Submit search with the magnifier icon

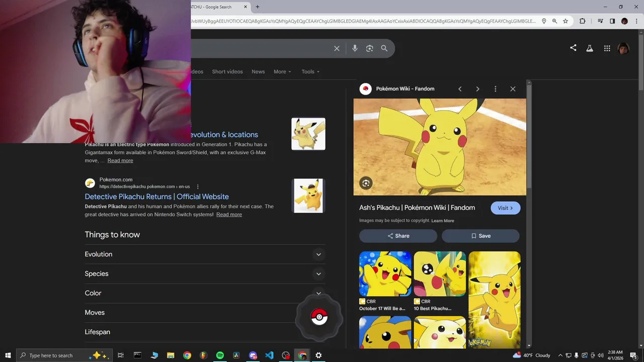(x=384, y=48)
